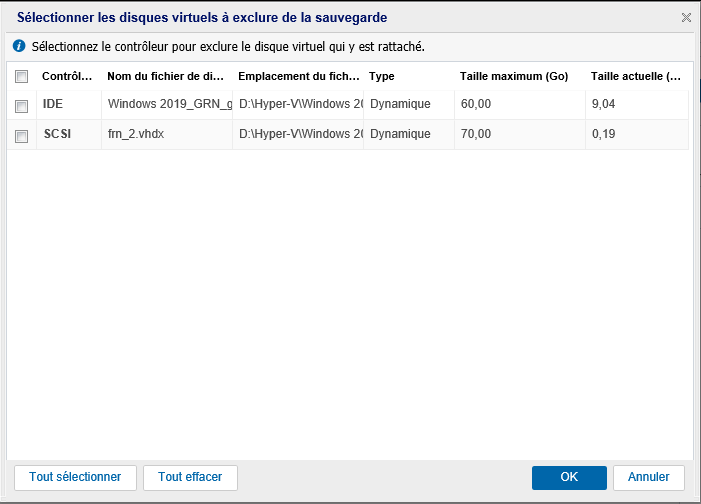
Task: Select the SCSI controller cell
Action: tap(69, 134)
